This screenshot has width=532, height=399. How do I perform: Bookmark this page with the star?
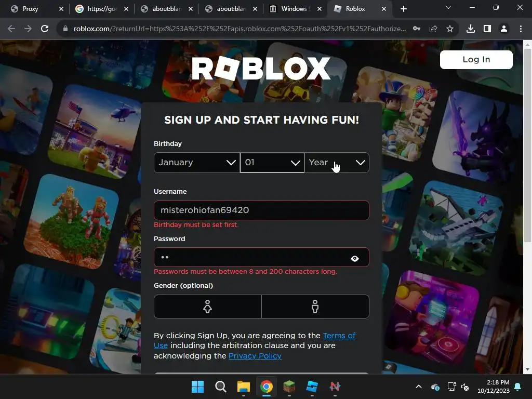[x=450, y=29]
